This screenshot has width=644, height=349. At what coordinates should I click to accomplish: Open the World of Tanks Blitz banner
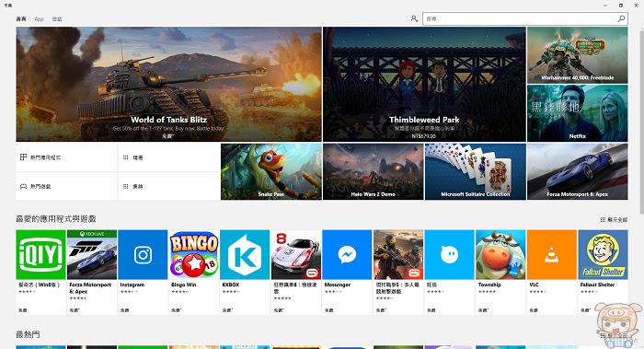pos(168,85)
